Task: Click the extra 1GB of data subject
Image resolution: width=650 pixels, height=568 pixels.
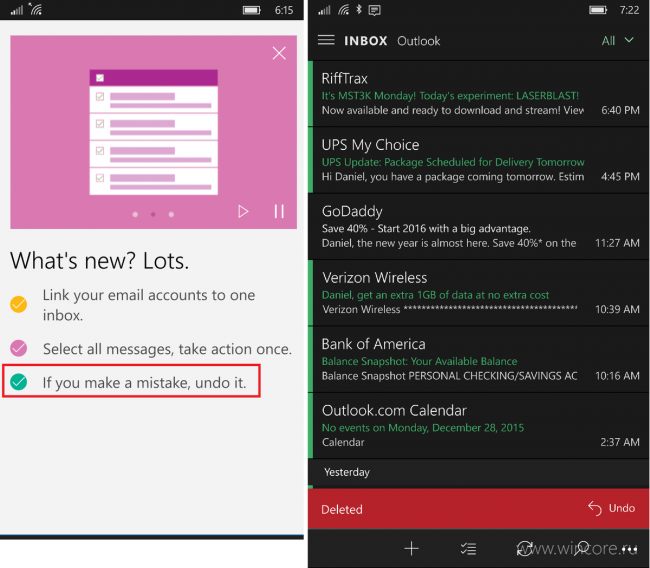Action: (x=435, y=295)
